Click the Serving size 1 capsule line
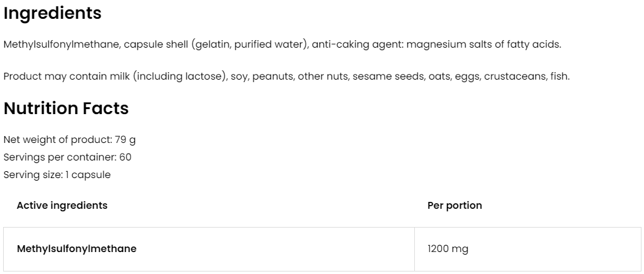Viewport: 644px width, 274px height. click(x=57, y=175)
